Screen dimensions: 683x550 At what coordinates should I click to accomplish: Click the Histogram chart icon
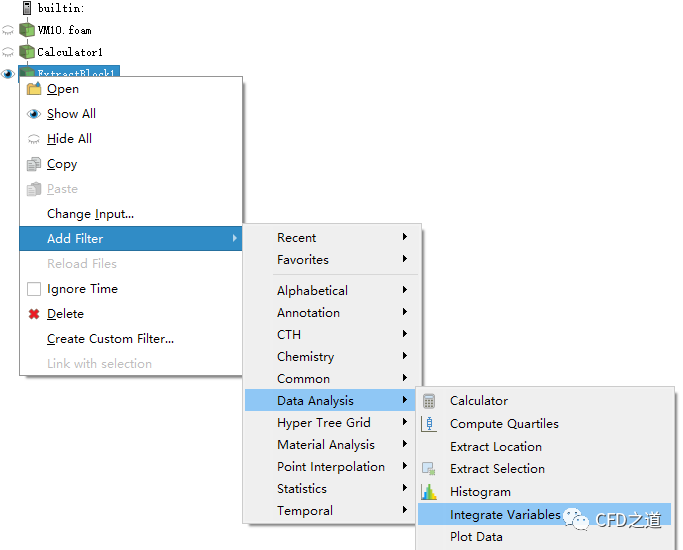(429, 492)
